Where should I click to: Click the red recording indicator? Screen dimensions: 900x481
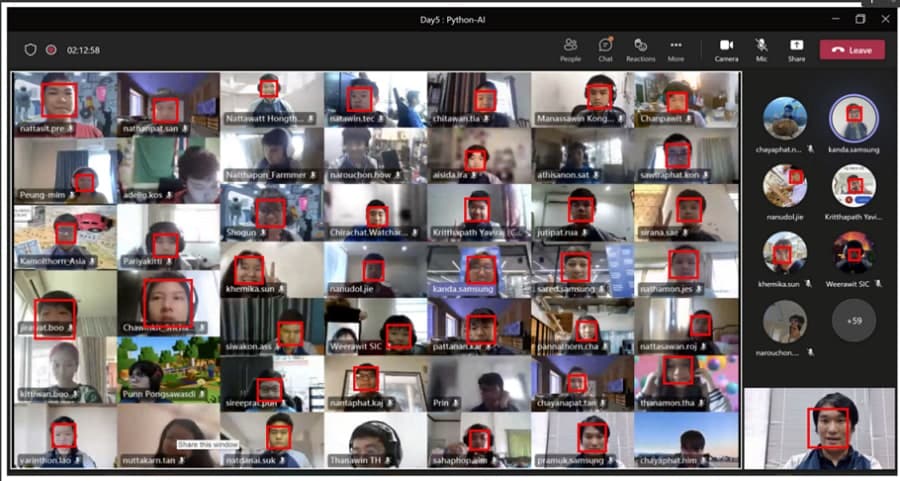(x=51, y=49)
